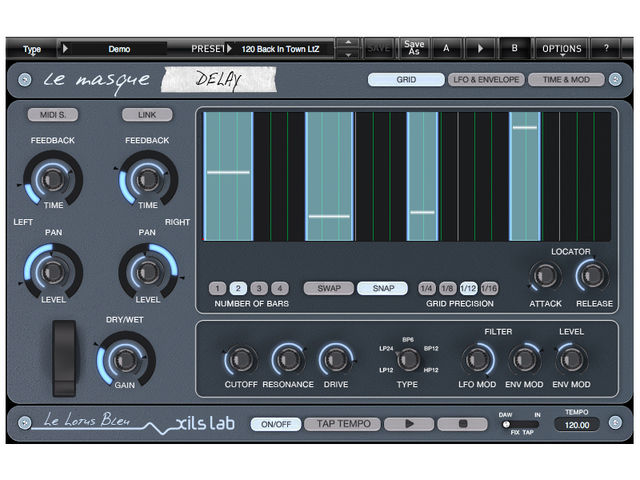The image size is (640, 480).
Task: Click the left Feedback/Time knob
Action: 53,178
